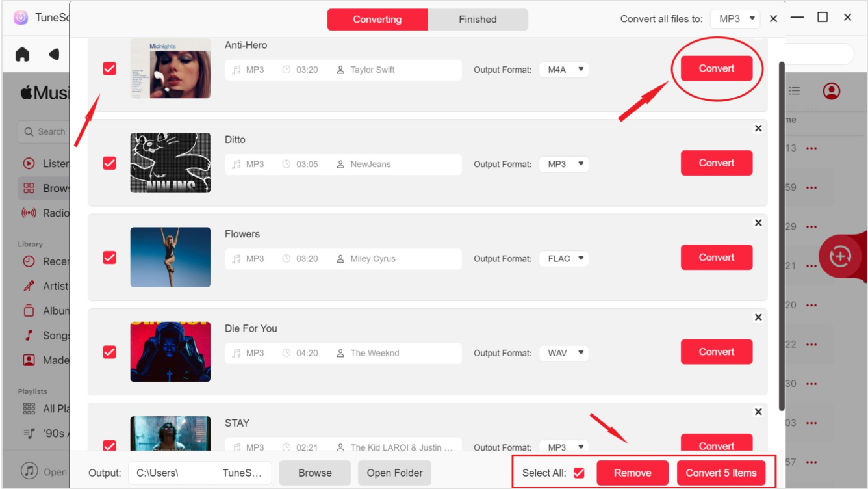The width and height of the screenshot is (868, 489).
Task: Remove the STAY row with its X
Action: 758,412
